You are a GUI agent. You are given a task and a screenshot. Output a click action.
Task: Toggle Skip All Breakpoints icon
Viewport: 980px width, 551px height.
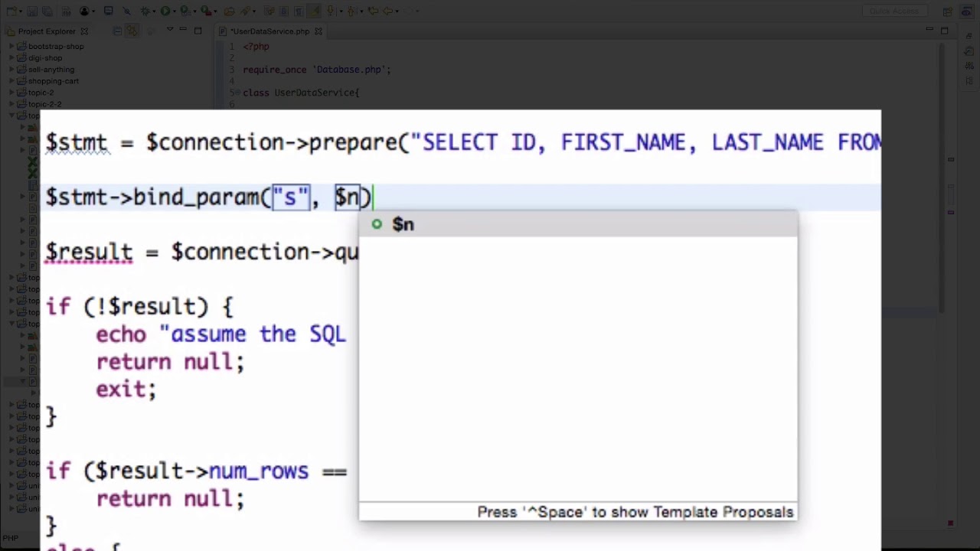[127, 11]
